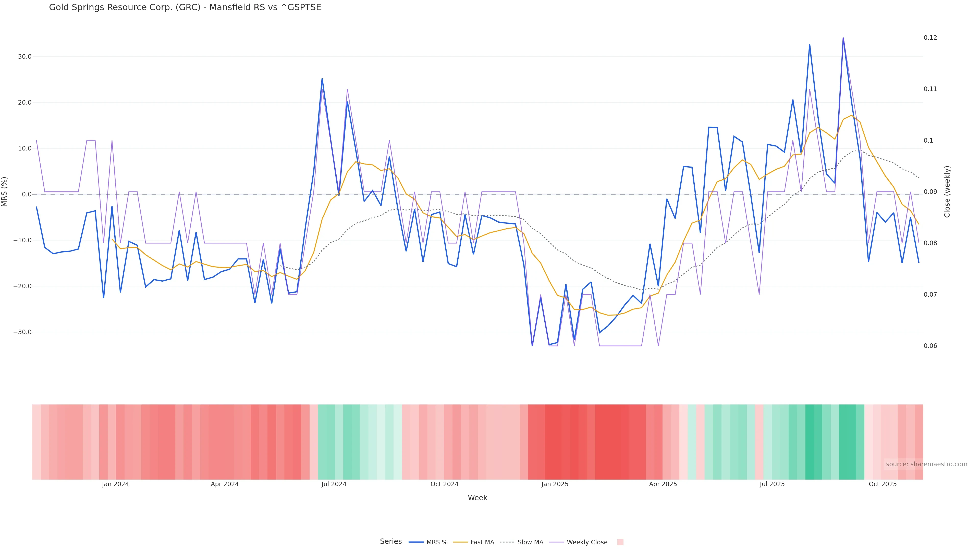This screenshot has height=551, width=980.
Task: Click the 0.06 Close axis tick
Action: click(x=930, y=346)
